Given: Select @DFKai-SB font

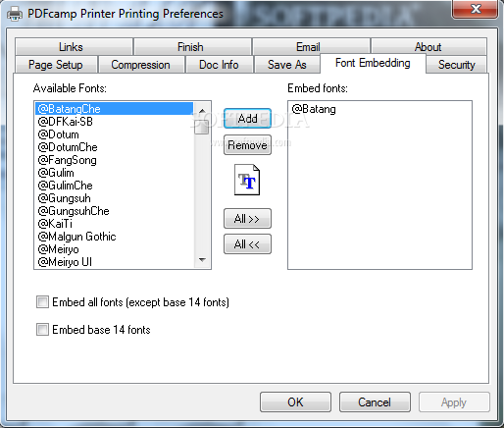Looking at the screenshot, I should click(115, 122).
